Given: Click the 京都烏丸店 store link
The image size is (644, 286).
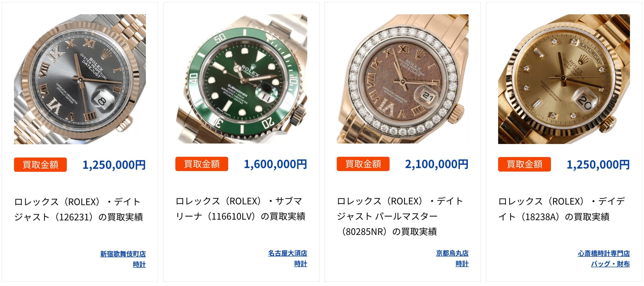Looking at the screenshot, I should 452,253.
